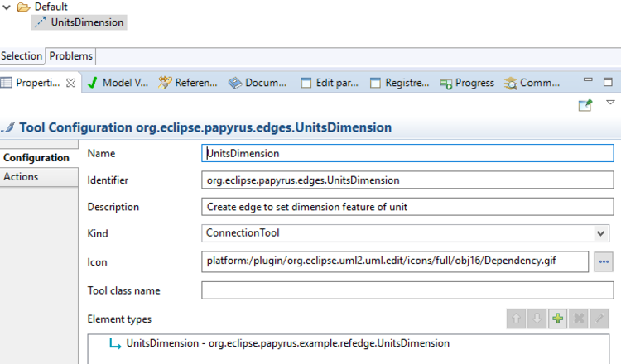Open the properties view menu arrow
621x364 pixels.
click(x=610, y=103)
